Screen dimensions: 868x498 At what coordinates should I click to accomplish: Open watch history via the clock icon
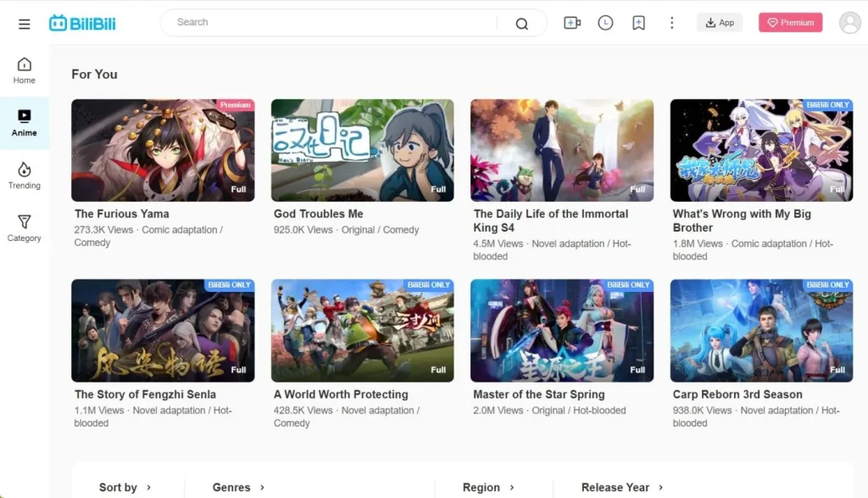pos(605,22)
